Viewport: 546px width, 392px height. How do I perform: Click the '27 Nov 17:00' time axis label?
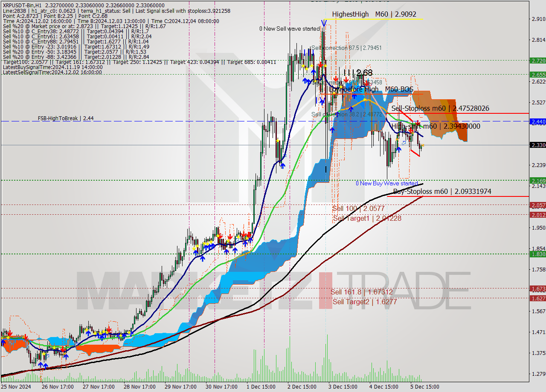pyautogui.click(x=99, y=387)
